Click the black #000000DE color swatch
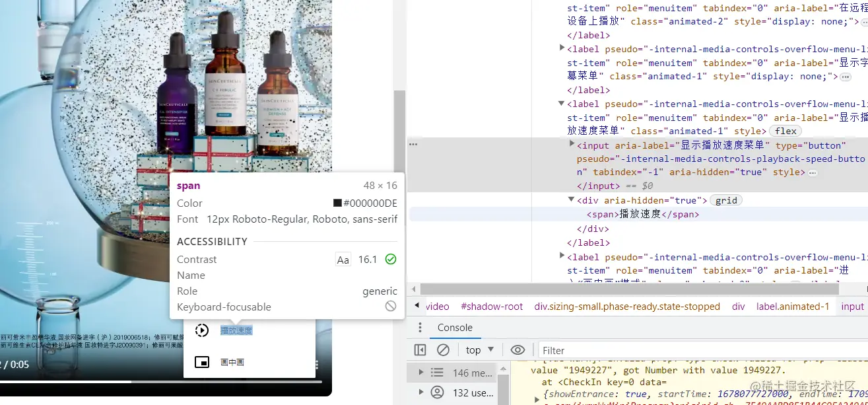 coord(337,203)
